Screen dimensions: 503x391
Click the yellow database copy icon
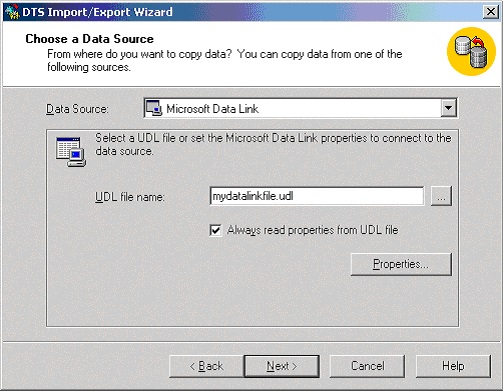[471, 51]
